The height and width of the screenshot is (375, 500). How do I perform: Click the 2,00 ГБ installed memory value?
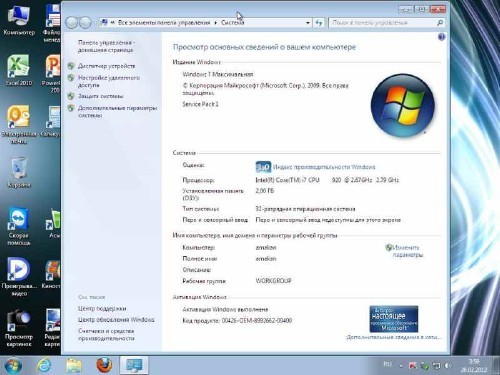point(265,191)
